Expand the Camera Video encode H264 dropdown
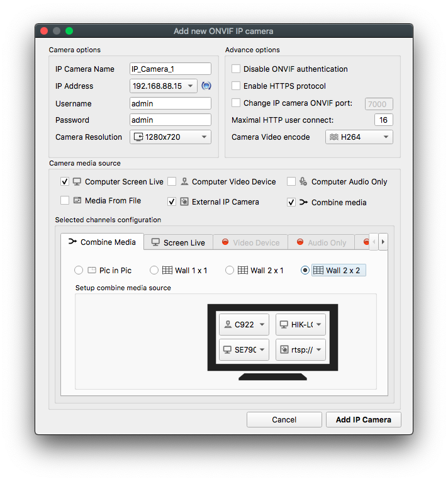Screen dimensions: 448x481 point(359,137)
